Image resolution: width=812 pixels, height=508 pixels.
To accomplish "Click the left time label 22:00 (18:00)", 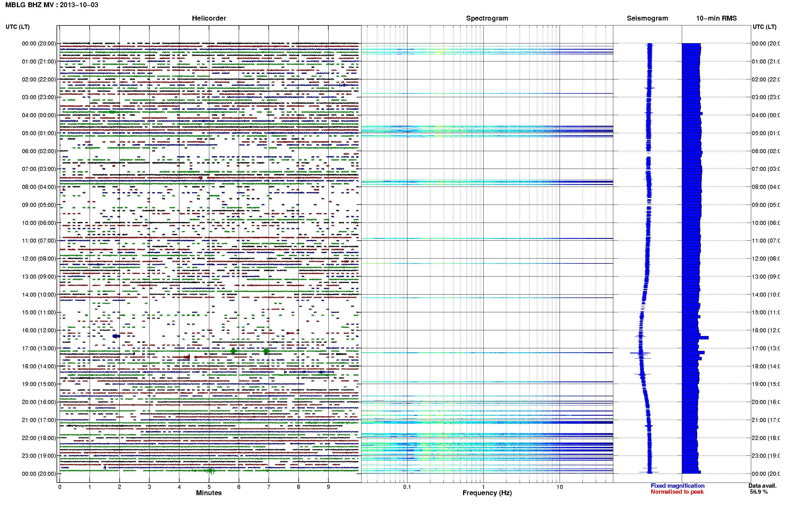I will [x=39, y=438].
